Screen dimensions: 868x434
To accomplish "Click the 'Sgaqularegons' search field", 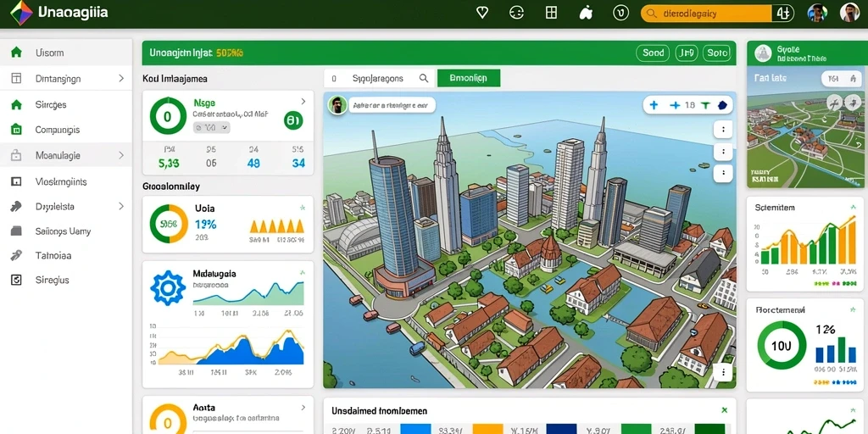I will tap(379, 79).
